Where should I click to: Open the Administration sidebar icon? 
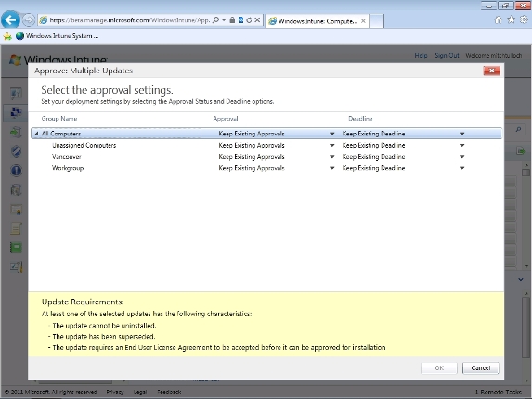[16, 267]
